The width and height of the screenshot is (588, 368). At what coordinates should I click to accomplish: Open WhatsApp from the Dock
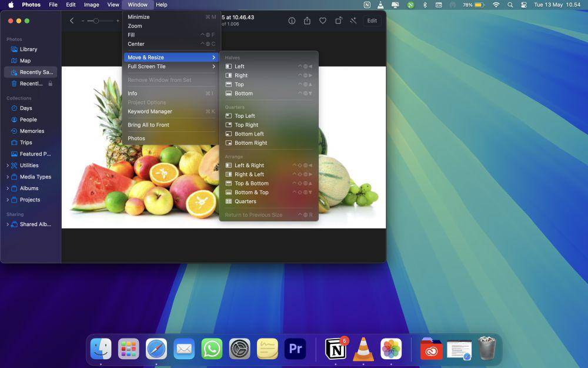212,349
